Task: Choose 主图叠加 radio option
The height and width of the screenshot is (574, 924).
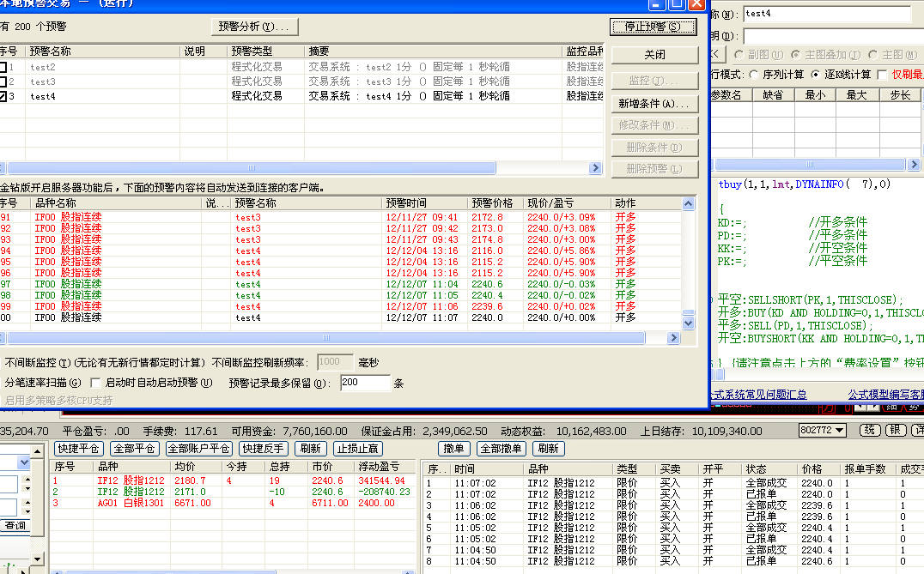Action: click(795, 55)
